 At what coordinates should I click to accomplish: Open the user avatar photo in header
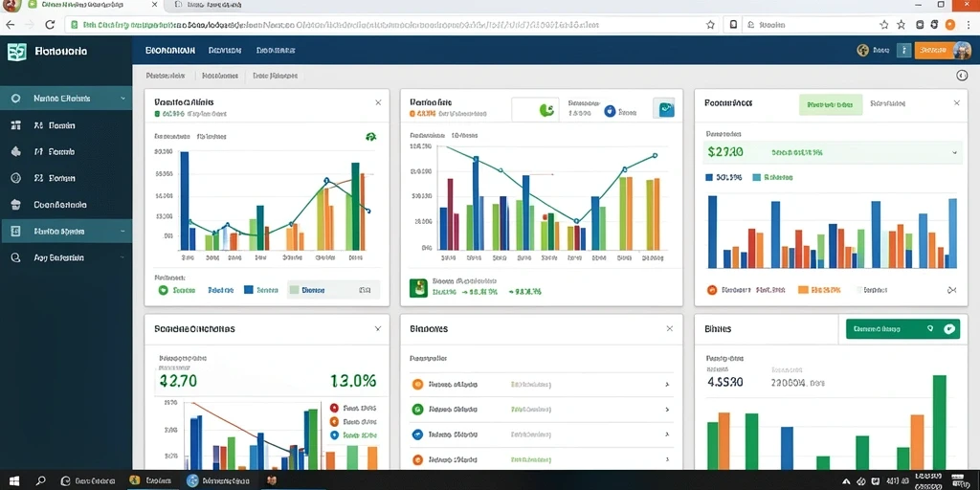click(x=961, y=51)
